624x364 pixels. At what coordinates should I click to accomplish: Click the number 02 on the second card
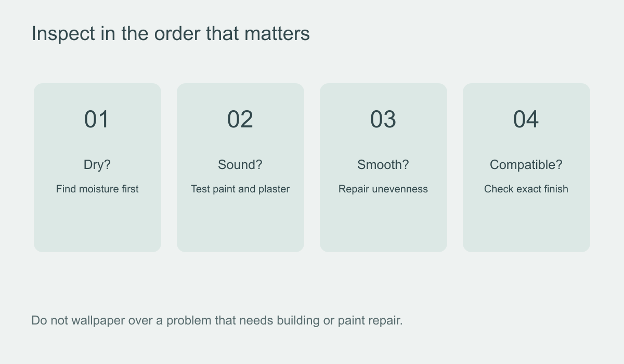click(240, 119)
